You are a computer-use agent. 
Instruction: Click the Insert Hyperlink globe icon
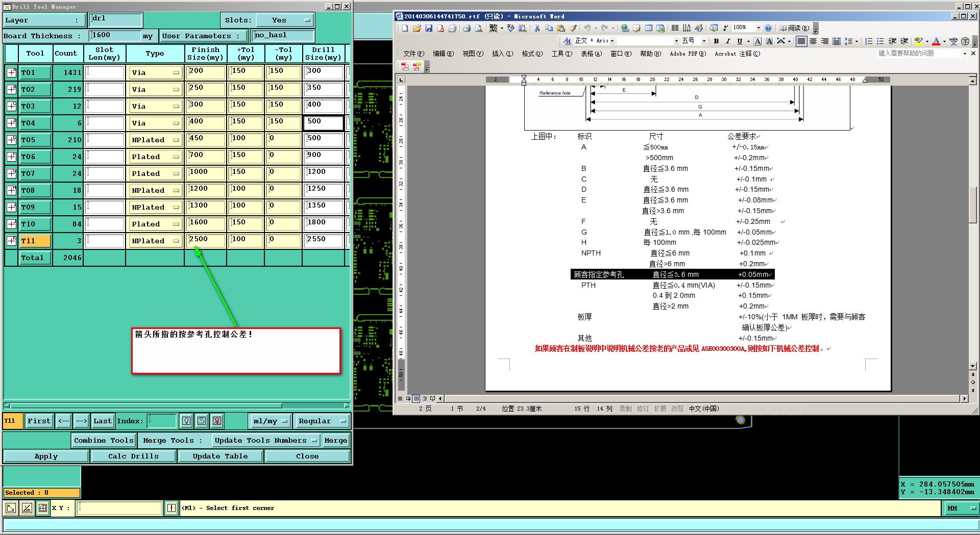pos(625,28)
